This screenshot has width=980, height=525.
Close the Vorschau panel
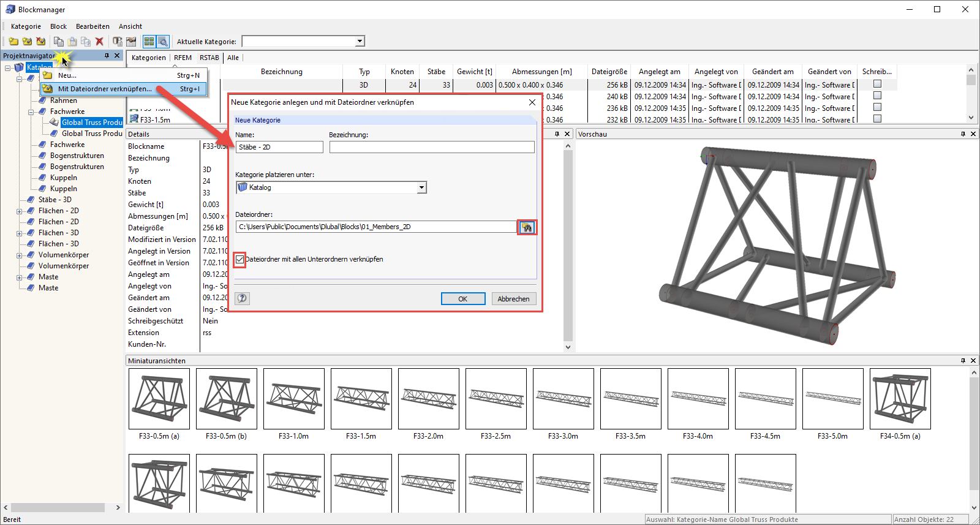coord(973,134)
